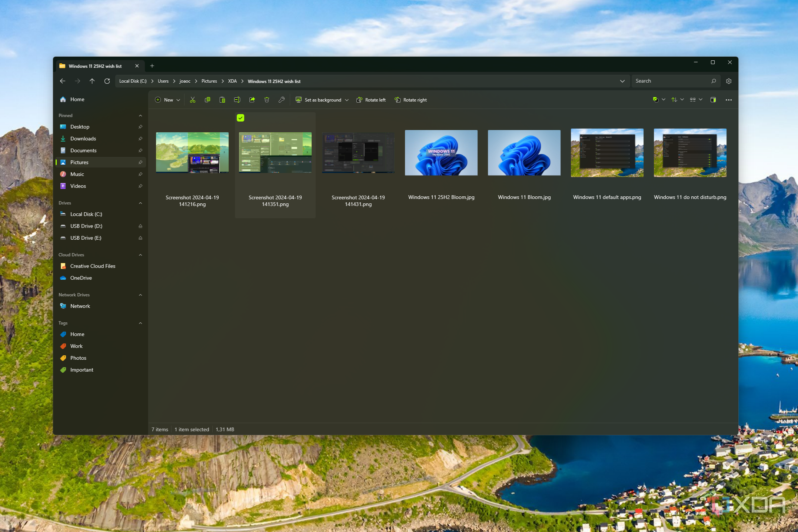Uncheck Screenshot 2024-04-19 141351 selection checkbox

coord(241,118)
